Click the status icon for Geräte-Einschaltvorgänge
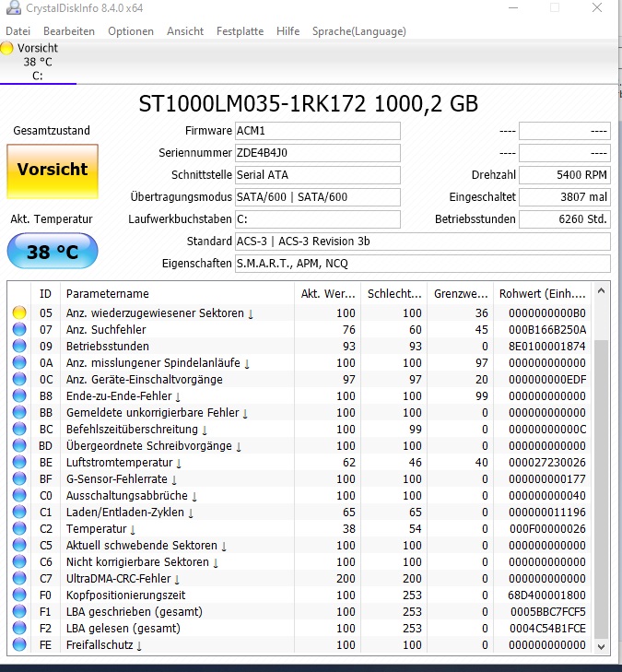The height and width of the screenshot is (672, 622). (x=19, y=379)
